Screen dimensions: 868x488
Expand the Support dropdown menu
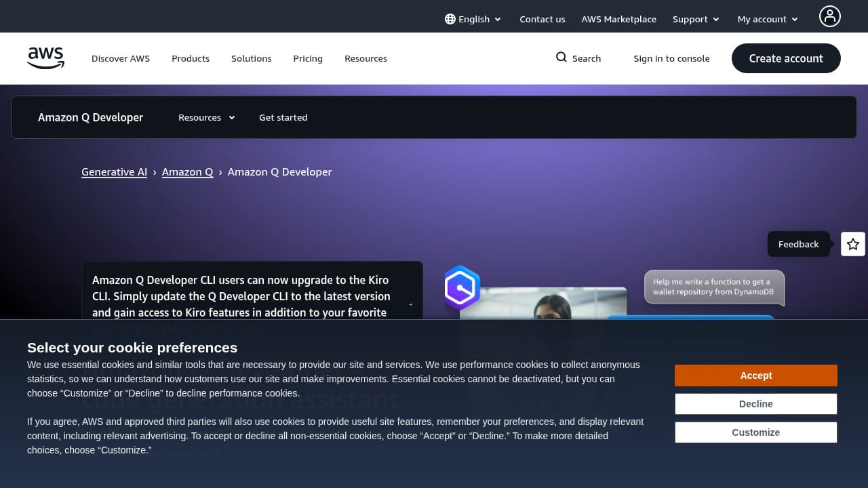click(695, 19)
